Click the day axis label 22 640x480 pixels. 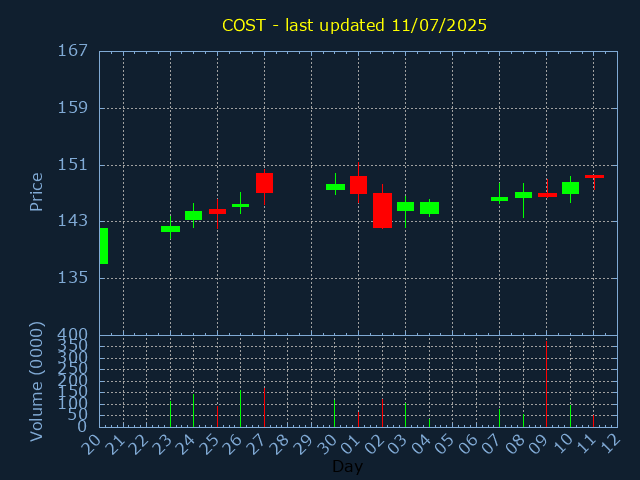[x=138, y=444]
